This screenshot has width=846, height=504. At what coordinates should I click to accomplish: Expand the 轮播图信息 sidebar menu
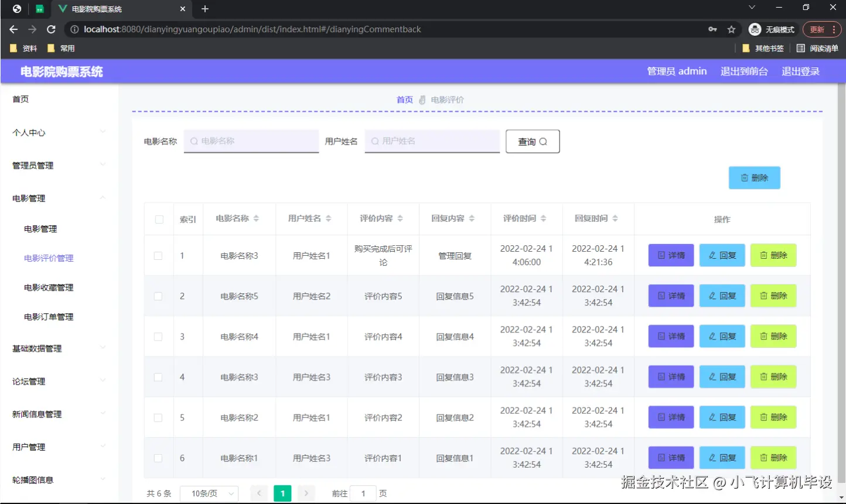pyautogui.click(x=59, y=479)
